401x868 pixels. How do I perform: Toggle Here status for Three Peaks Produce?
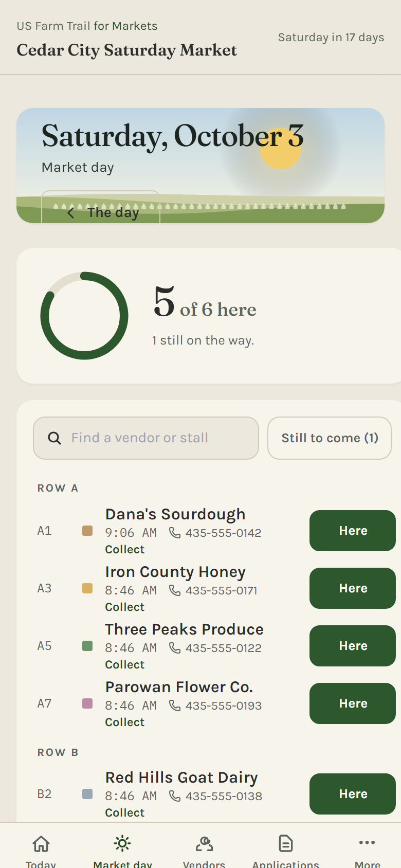(x=353, y=646)
